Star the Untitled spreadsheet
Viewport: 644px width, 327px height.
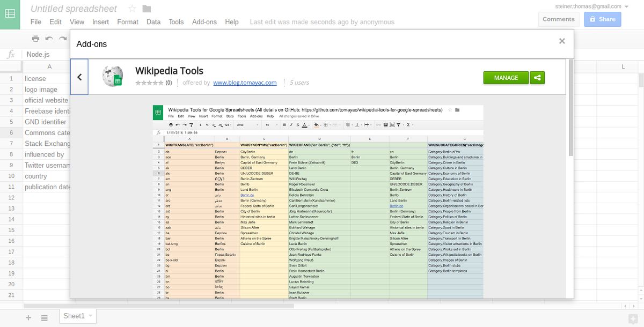click(x=133, y=9)
